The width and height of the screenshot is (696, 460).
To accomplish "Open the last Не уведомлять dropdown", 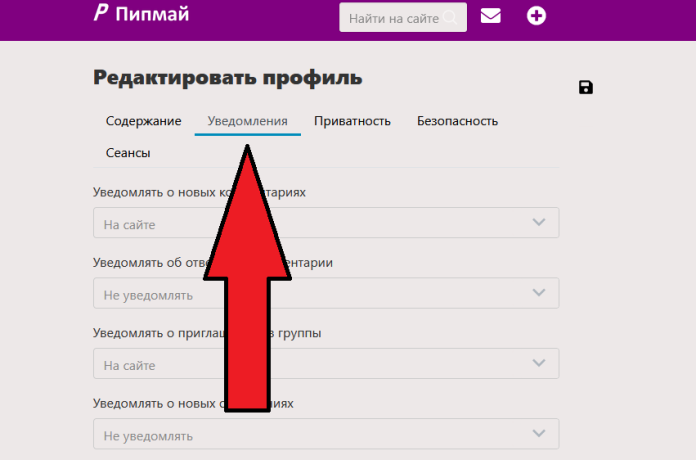I will 326,434.
